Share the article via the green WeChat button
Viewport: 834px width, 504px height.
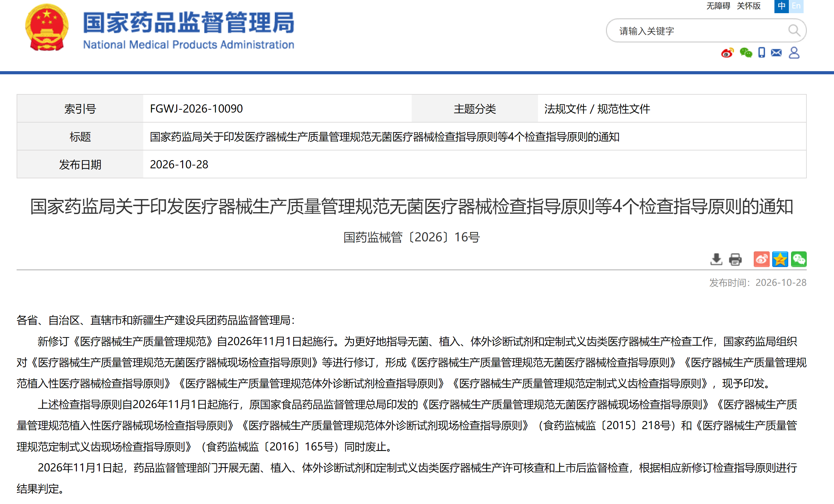coord(799,260)
